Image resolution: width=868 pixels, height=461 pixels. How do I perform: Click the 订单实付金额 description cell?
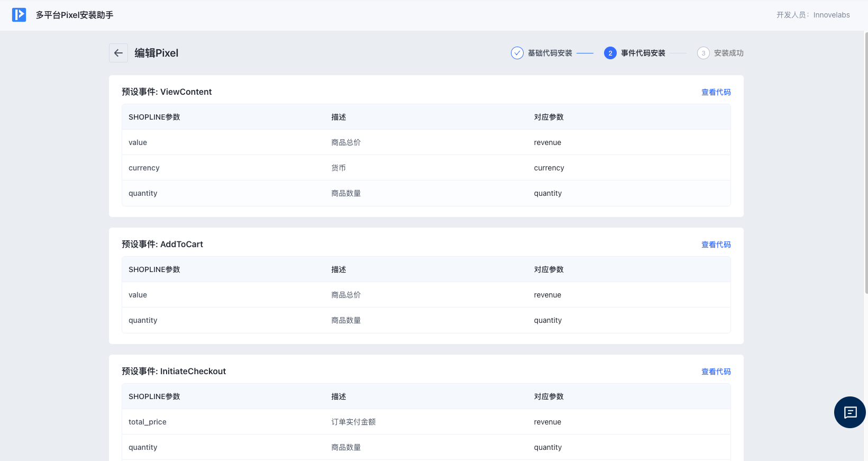[x=353, y=422]
